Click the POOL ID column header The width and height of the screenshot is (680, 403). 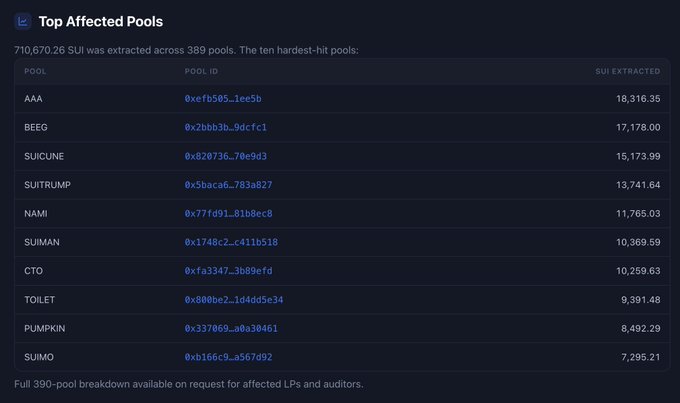[201, 71]
